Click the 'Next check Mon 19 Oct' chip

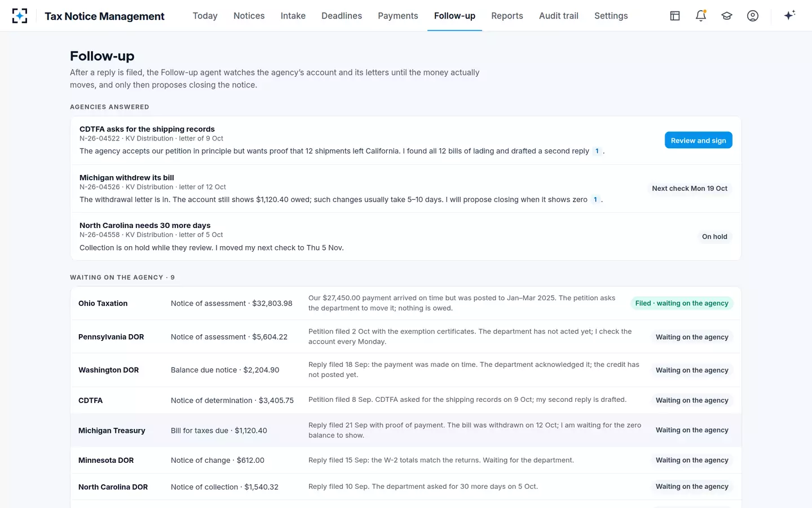[x=690, y=189]
